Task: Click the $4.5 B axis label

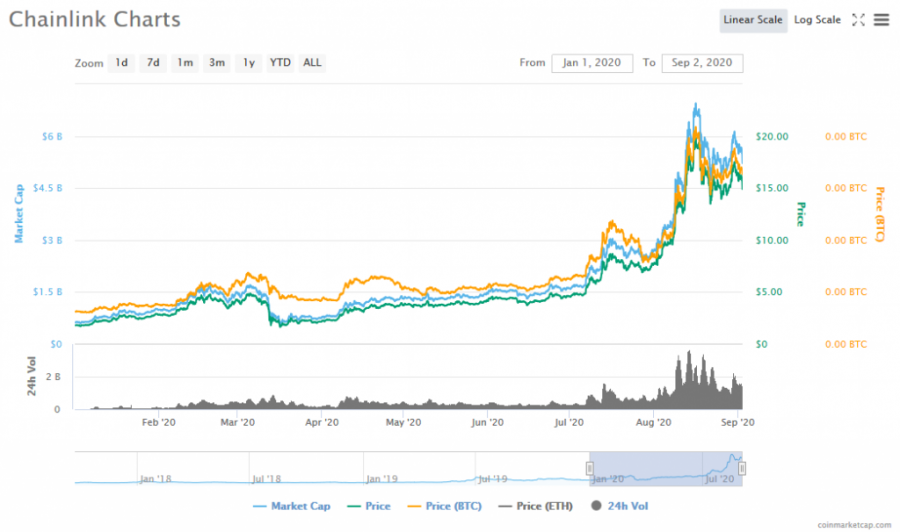Action: pyautogui.click(x=48, y=188)
